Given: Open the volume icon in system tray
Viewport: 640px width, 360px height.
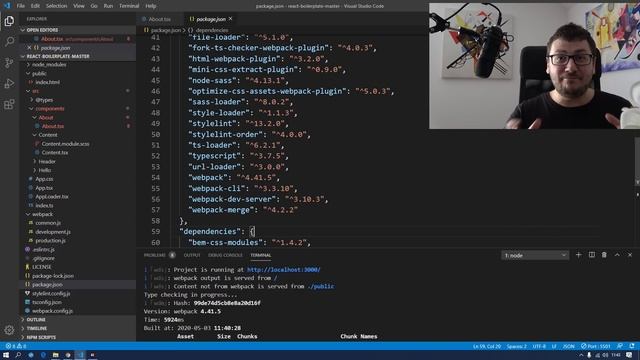Looking at the screenshot, I should 605,355.
